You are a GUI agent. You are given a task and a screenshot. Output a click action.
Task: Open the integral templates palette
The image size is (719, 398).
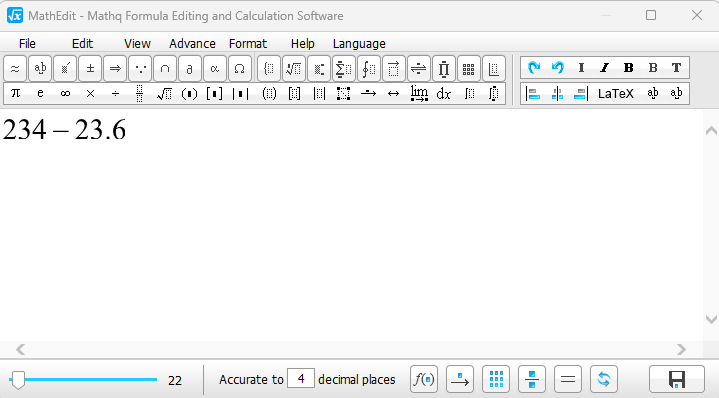(369, 69)
